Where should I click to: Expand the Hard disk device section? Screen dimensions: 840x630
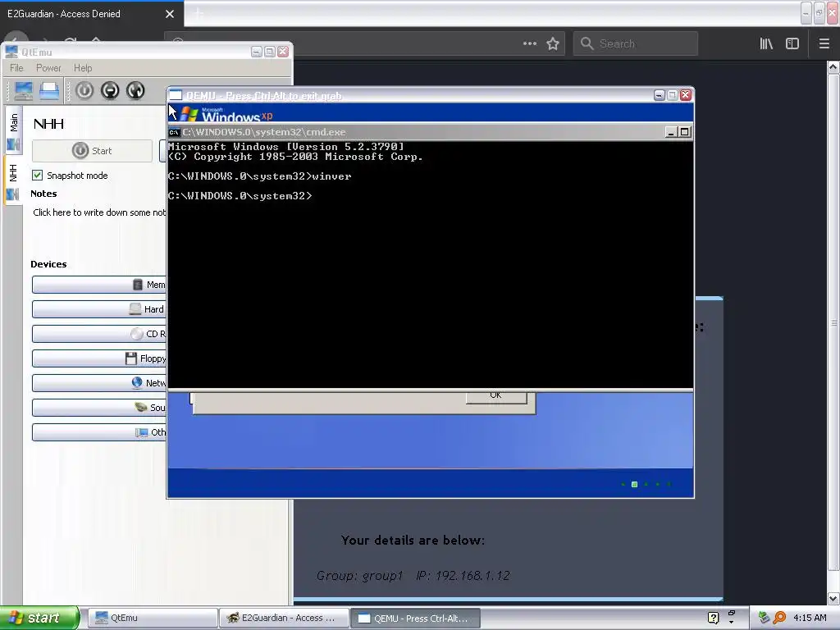[x=99, y=309]
